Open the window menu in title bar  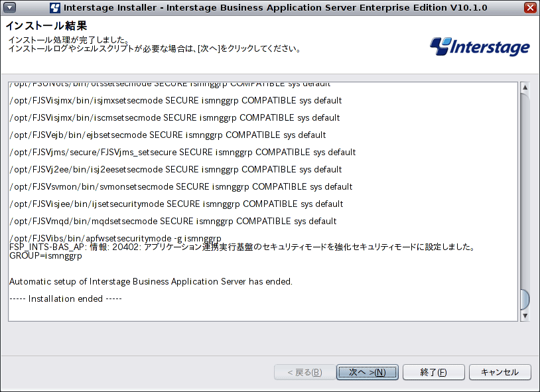coord(9,7)
